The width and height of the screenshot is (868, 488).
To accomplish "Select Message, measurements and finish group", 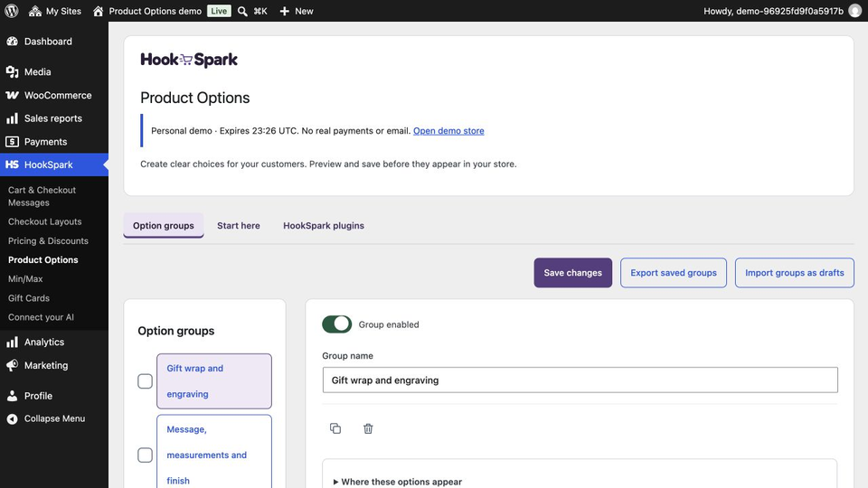I will click(214, 452).
